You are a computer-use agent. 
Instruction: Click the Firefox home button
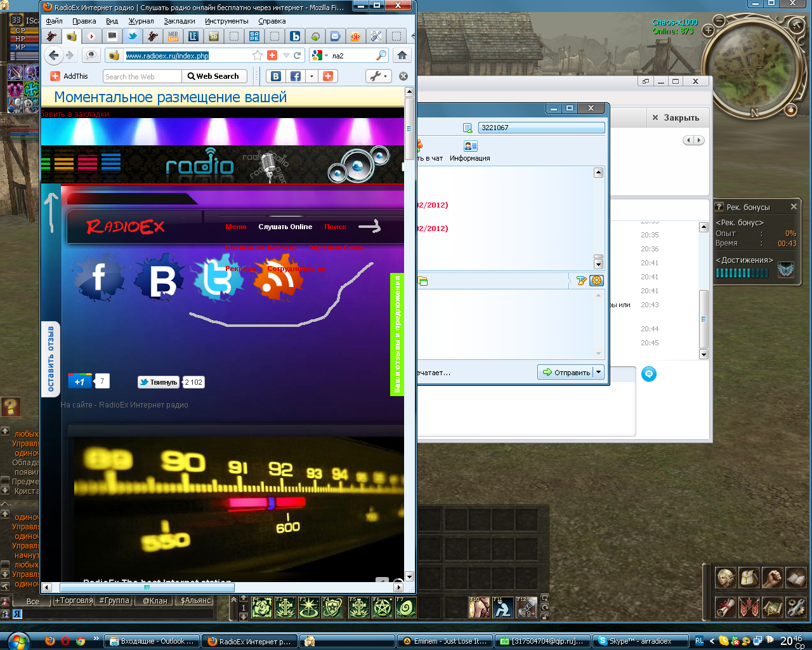[402, 55]
